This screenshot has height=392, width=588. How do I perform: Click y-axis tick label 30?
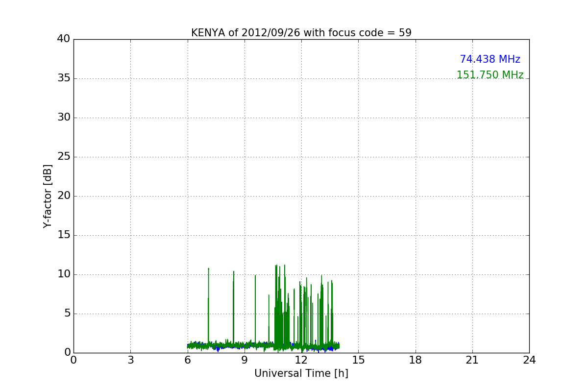tap(64, 118)
